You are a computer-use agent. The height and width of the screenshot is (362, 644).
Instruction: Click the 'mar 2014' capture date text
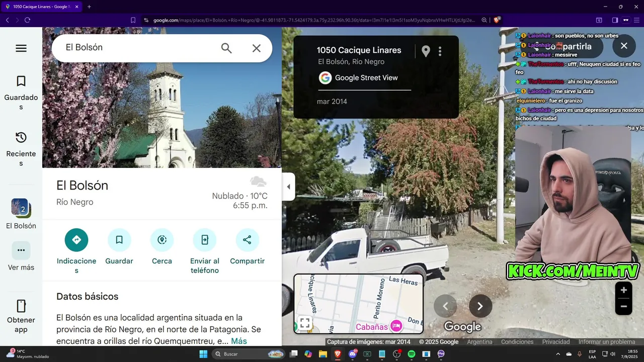click(332, 102)
